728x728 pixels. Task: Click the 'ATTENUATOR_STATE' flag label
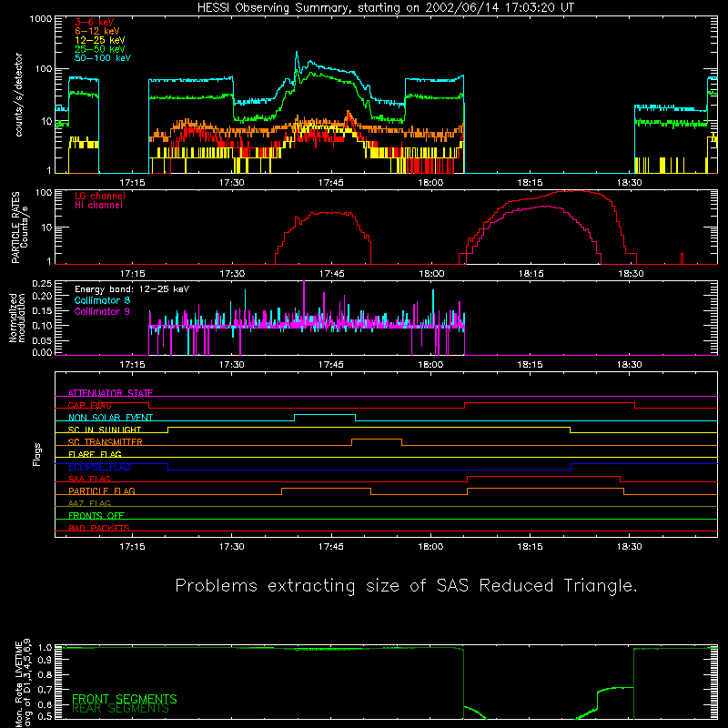point(110,393)
